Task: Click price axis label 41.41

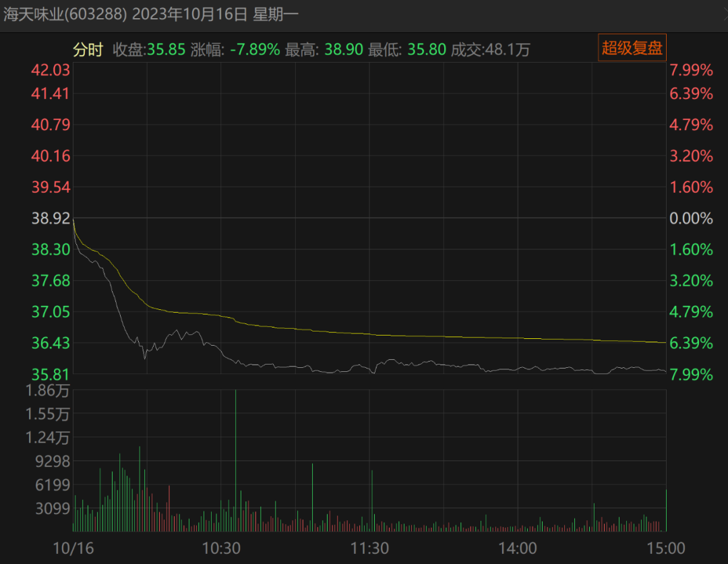Action: 51,94
